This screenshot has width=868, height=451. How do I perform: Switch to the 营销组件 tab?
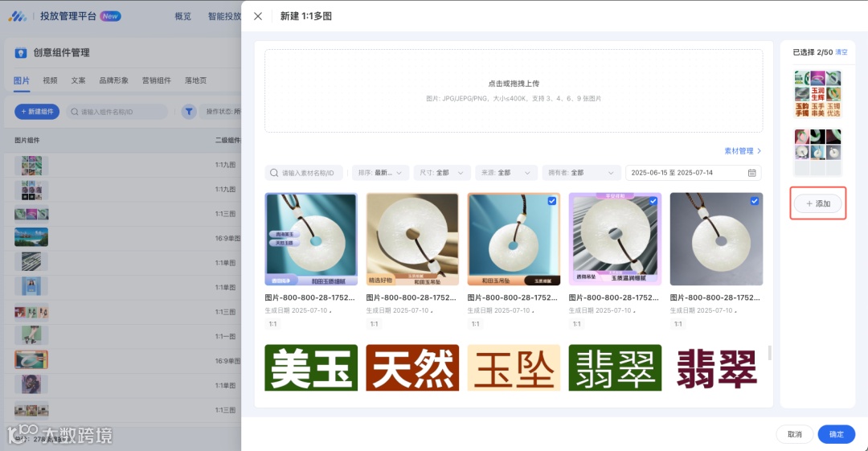click(x=157, y=80)
